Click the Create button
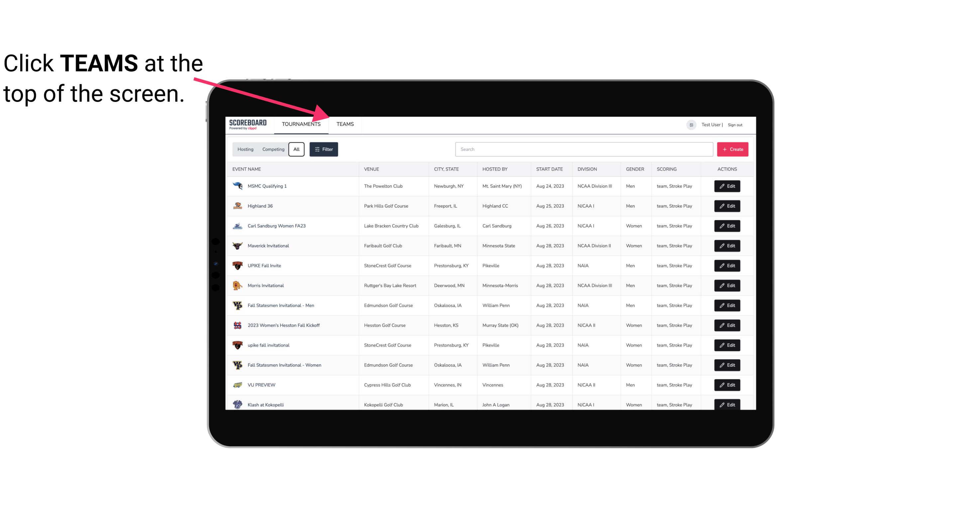Screen dimensions: 980x527 coord(733,149)
